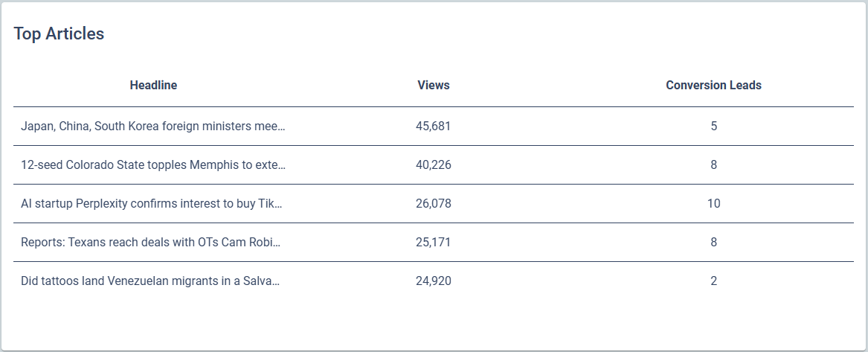Open the Venezuelan migrants tattoos article
Image resolution: width=868 pixels, height=352 pixels.
point(150,281)
